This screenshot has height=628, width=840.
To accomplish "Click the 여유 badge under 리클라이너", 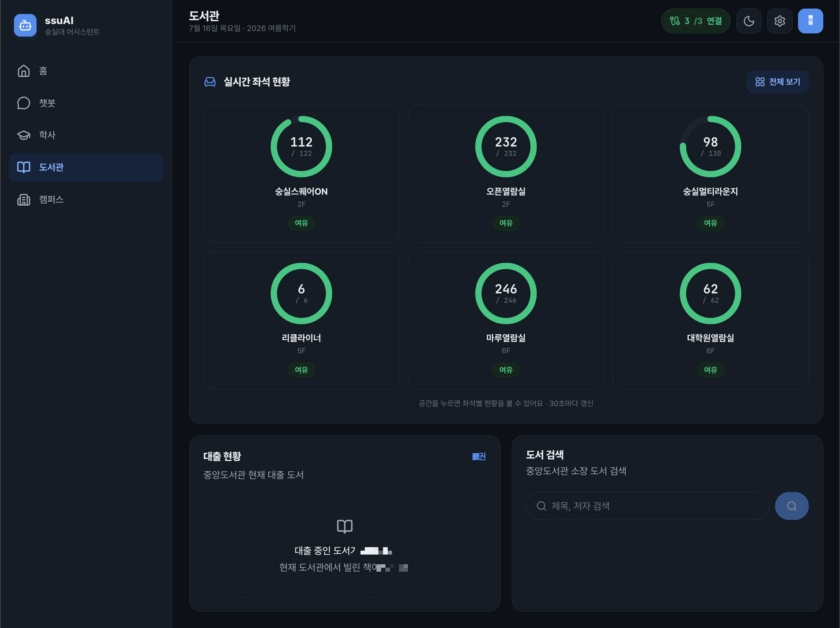I will tap(301, 370).
